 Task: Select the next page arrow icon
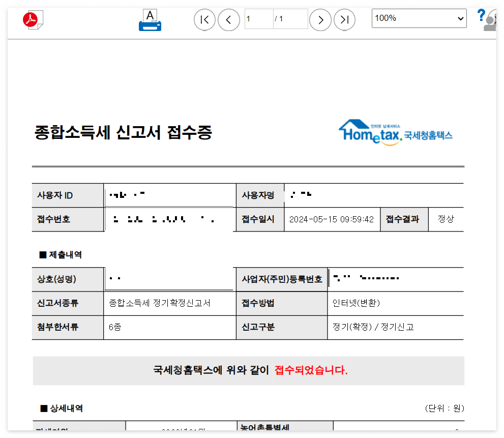[x=320, y=19]
